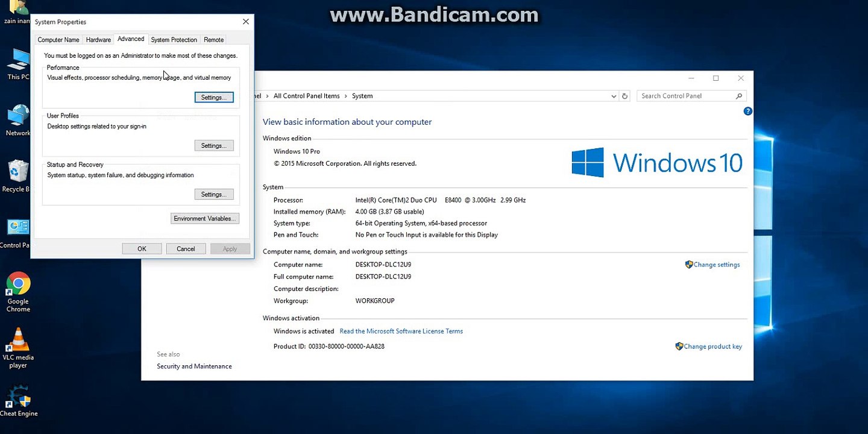
Task: Open the This PC desktop icon
Action: [18, 64]
